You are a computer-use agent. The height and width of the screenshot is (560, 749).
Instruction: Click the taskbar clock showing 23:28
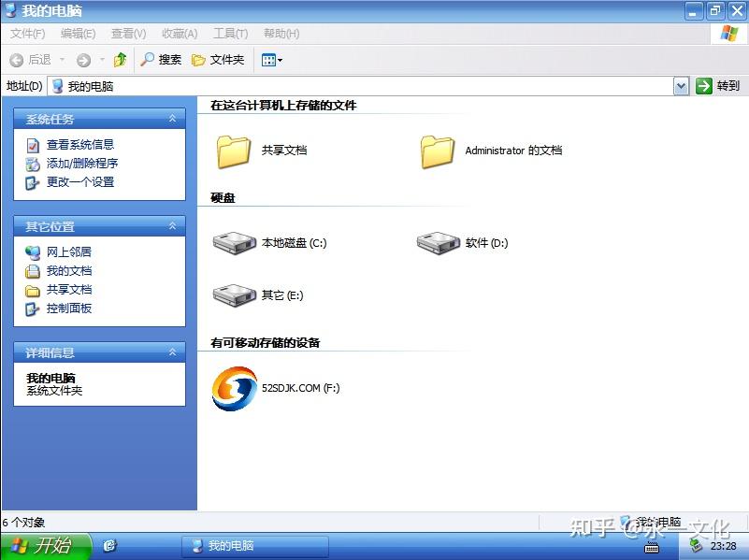723,546
